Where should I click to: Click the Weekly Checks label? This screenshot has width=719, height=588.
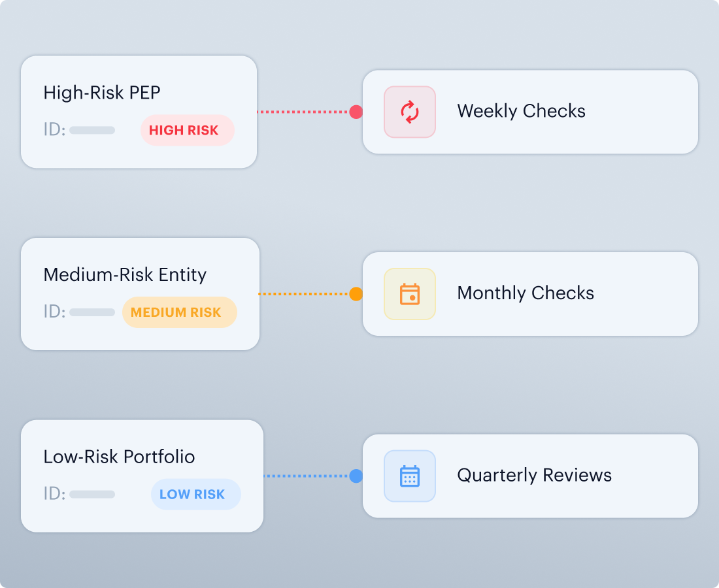click(x=522, y=111)
